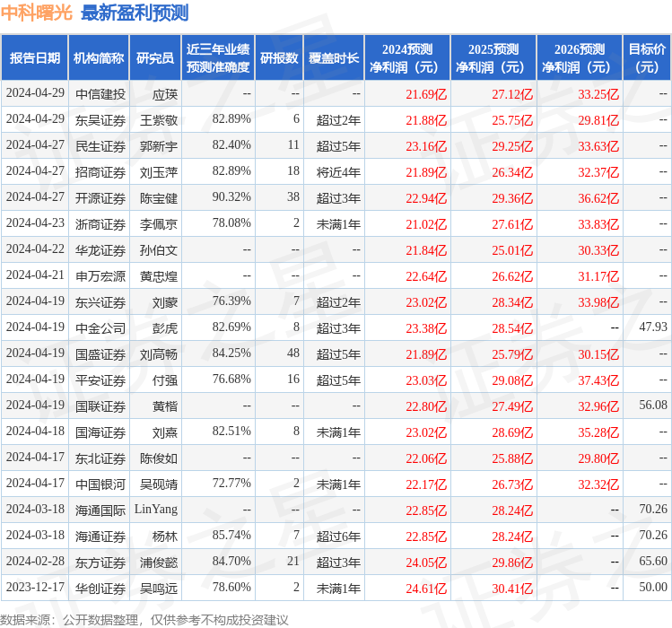Viewport: 672px width, 628px height.
Task: Click the 30.41亿 2025 profit value
Action: (x=512, y=589)
